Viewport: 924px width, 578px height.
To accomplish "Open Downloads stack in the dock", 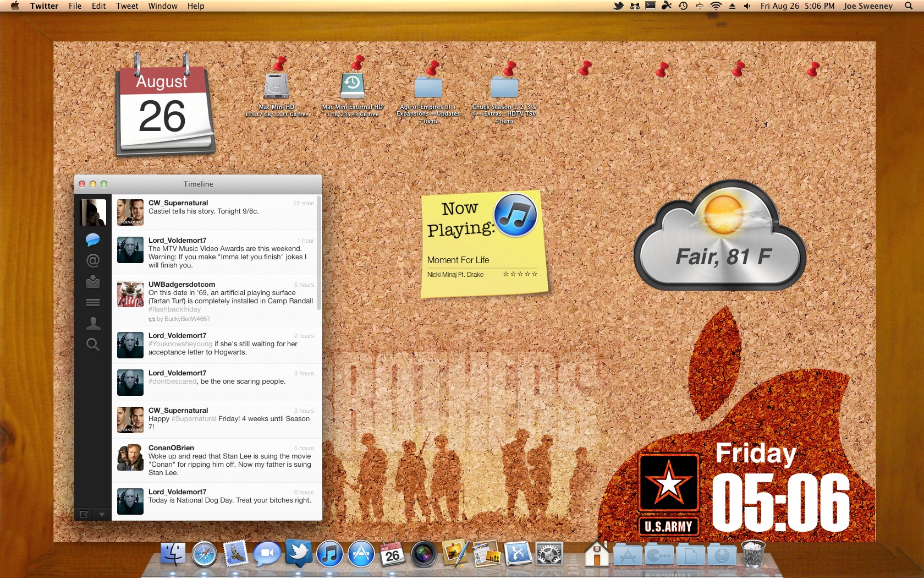I will click(x=722, y=555).
